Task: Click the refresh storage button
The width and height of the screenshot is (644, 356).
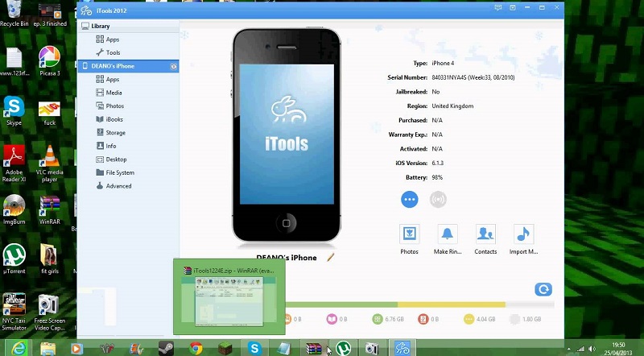Action: point(543,289)
